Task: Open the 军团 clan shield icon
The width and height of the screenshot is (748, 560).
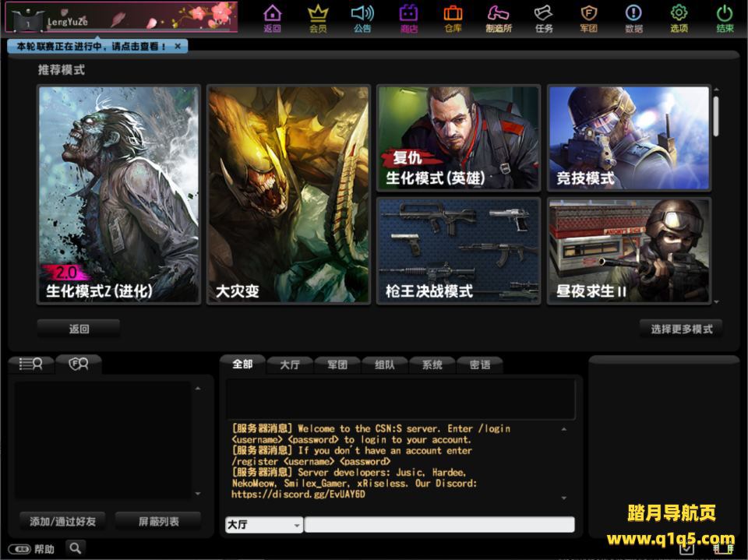Action: click(588, 18)
